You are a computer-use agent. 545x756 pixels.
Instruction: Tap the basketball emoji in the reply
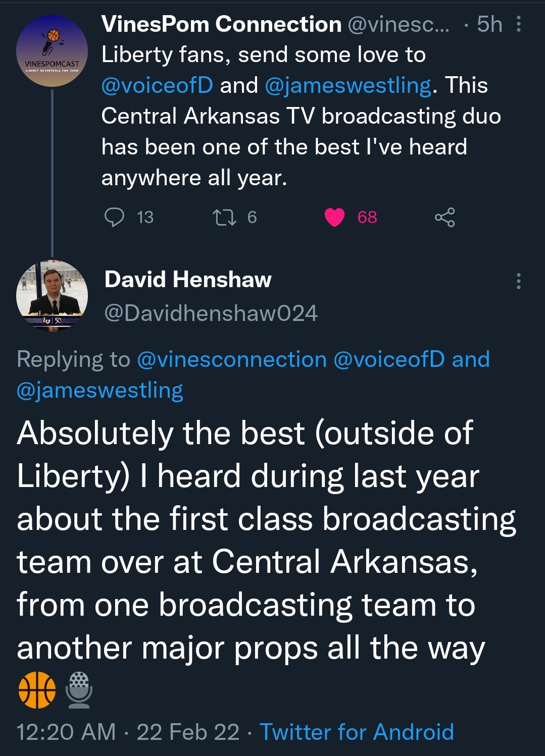point(37,690)
